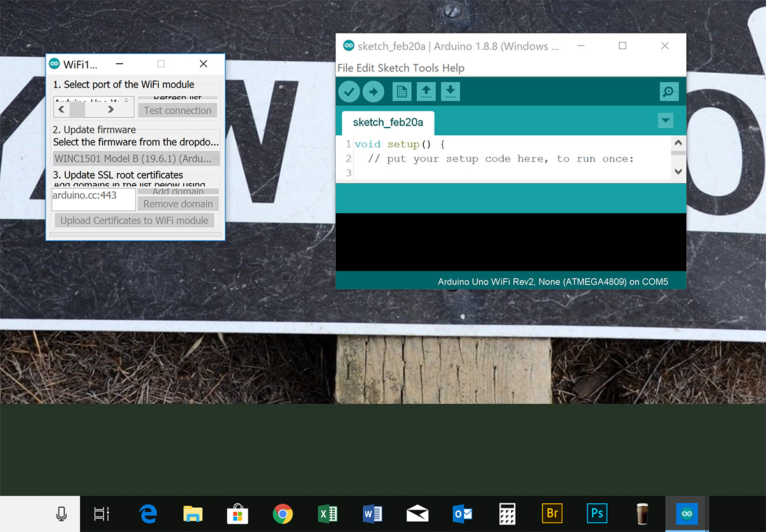This screenshot has height=532, width=766.
Task: Click the beer glass icon in taskbar
Action: [x=642, y=514]
